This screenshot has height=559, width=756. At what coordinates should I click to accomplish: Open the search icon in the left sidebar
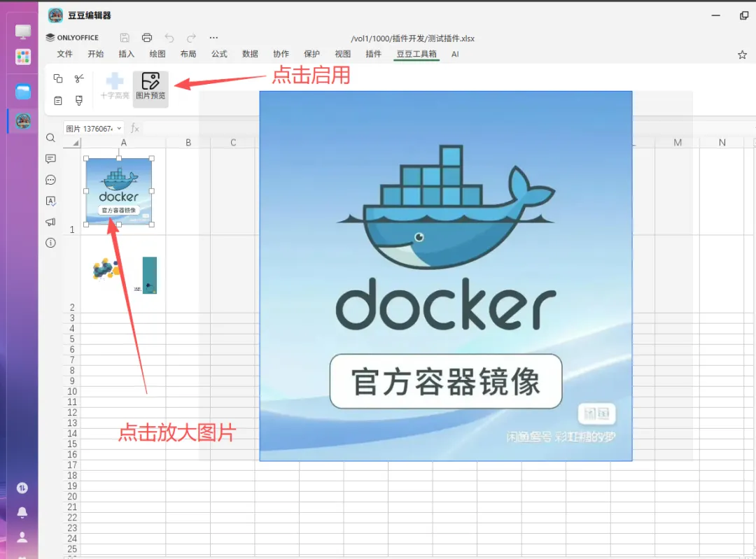50,138
